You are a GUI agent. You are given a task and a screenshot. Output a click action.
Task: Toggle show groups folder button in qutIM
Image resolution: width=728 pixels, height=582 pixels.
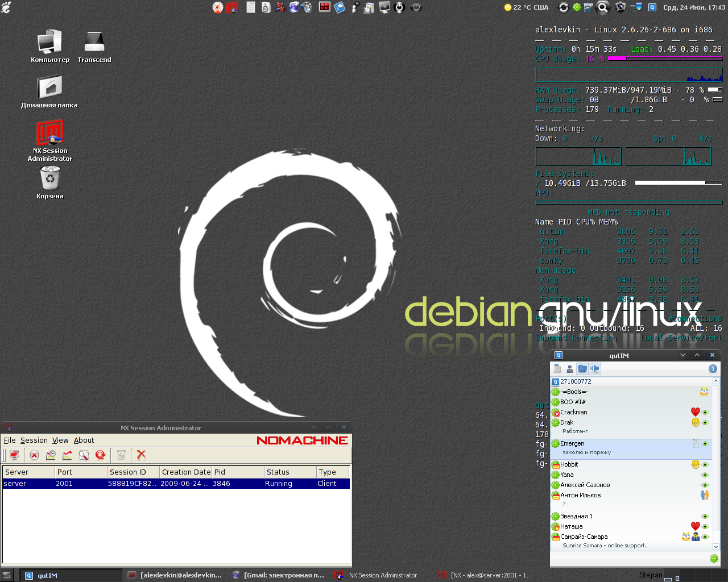(582, 369)
